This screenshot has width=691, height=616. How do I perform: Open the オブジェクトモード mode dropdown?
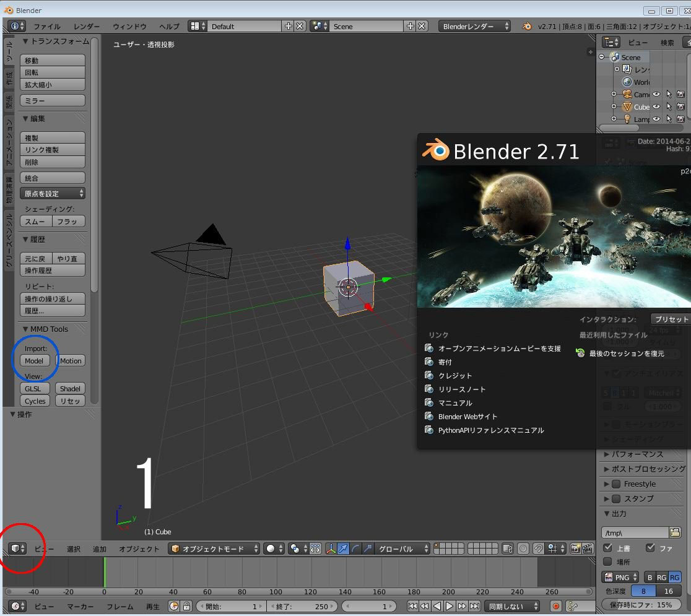point(215,549)
